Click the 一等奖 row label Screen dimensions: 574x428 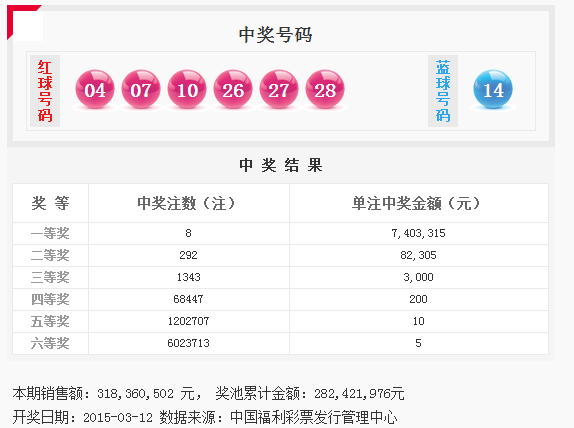(50, 233)
